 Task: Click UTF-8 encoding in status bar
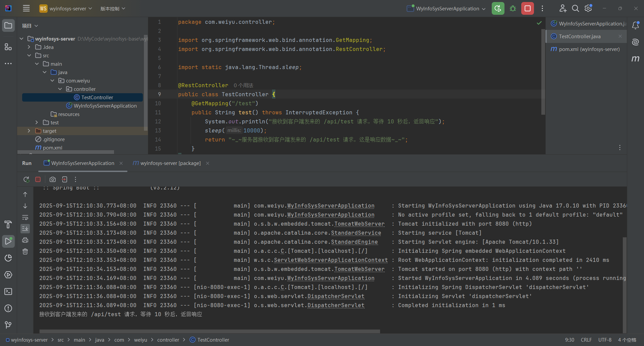[x=605, y=340]
